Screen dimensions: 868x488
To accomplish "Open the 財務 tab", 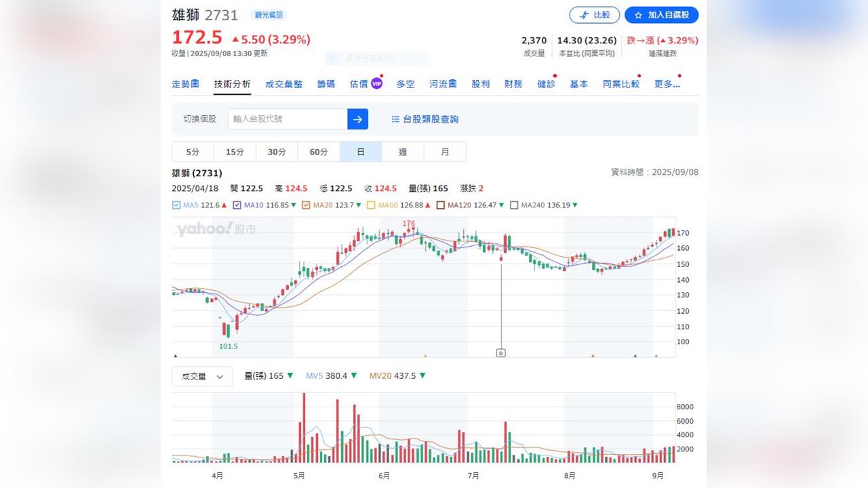I will [513, 84].
